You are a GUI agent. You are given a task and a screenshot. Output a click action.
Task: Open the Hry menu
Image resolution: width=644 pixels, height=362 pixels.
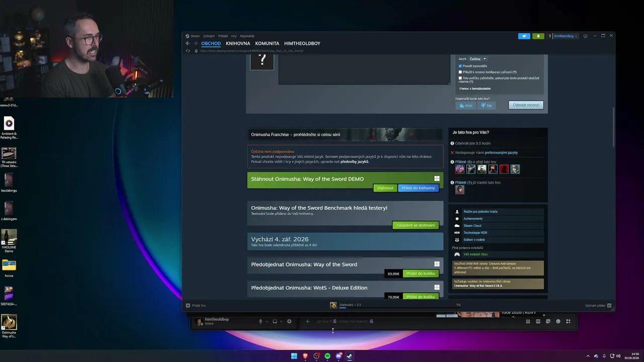point(234,36)
